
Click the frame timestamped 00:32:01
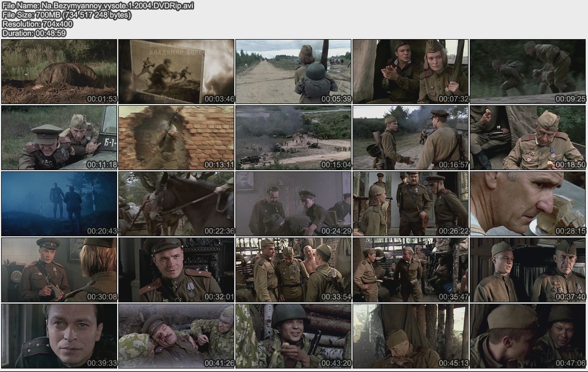click(x=176, y=270)
